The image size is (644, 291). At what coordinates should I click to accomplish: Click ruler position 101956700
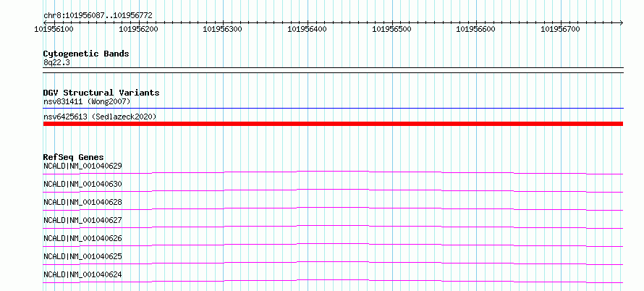[561, 29]
